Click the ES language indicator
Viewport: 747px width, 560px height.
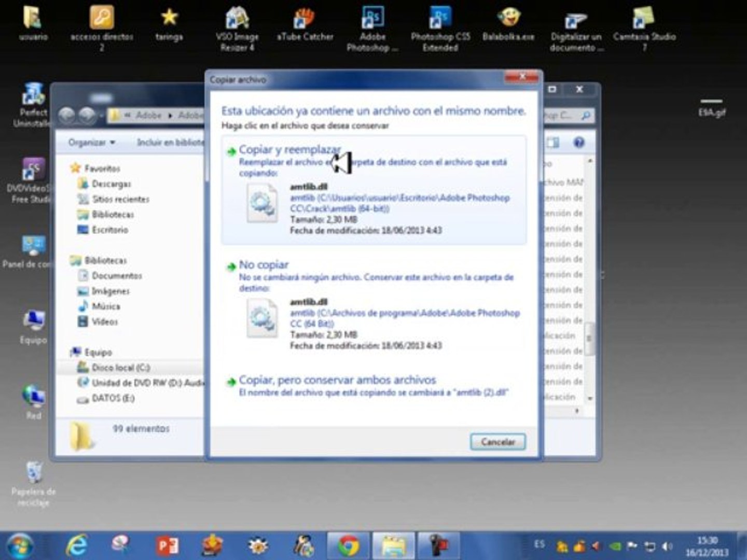pos(539,544)
